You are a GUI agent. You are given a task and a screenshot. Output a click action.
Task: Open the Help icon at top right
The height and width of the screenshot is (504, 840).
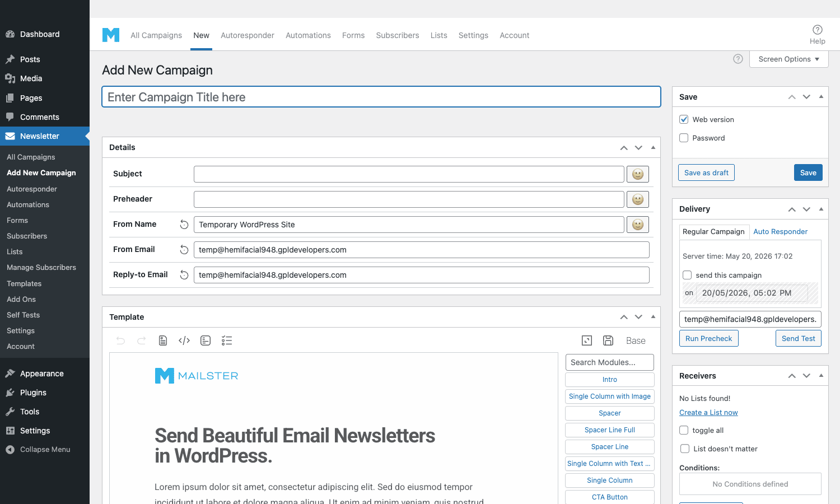(818, 30)
